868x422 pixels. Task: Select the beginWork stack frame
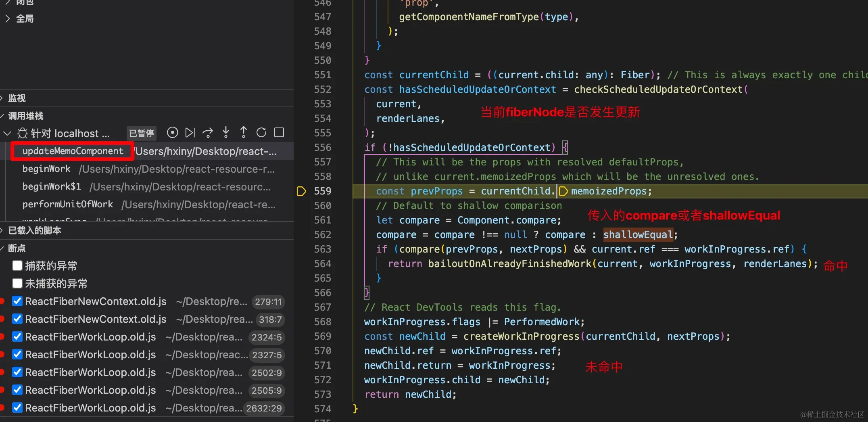(147, 169)
